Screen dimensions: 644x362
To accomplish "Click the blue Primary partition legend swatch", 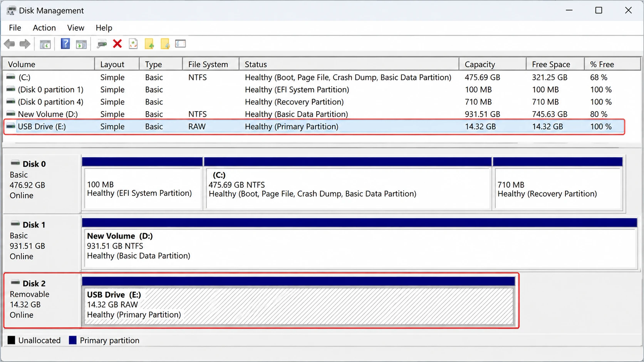I will click(x=73, y=340).
